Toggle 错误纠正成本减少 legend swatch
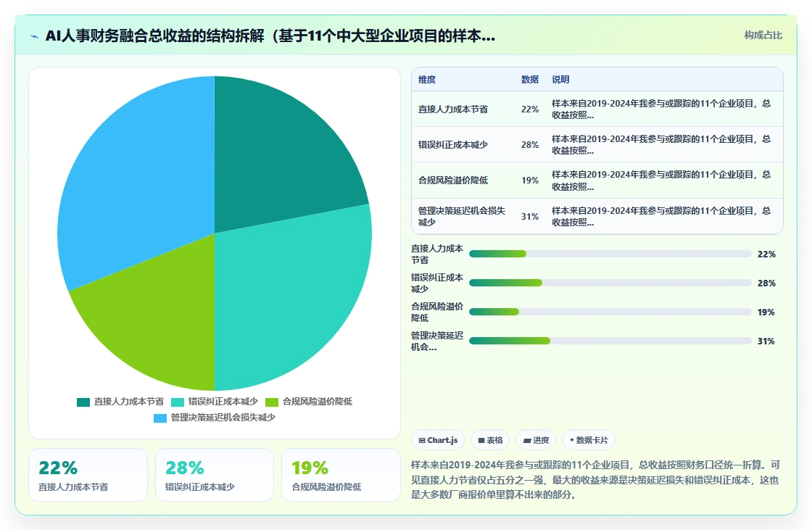Viewport: 812px width, 530px height. coord(178,402)
